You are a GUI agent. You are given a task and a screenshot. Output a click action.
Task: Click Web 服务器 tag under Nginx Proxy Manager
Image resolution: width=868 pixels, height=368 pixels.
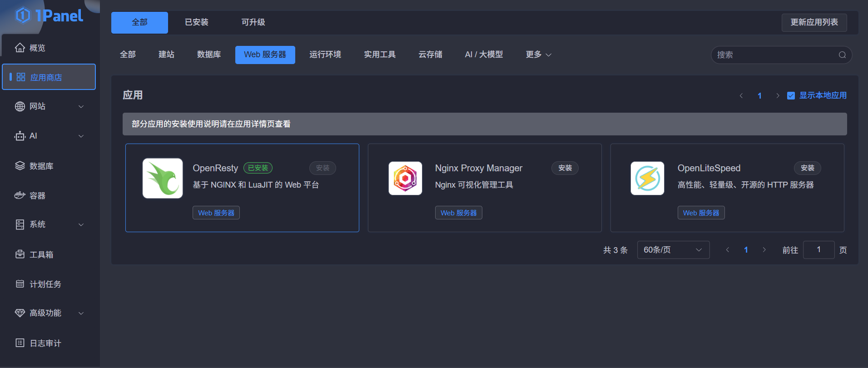(459, 213)
